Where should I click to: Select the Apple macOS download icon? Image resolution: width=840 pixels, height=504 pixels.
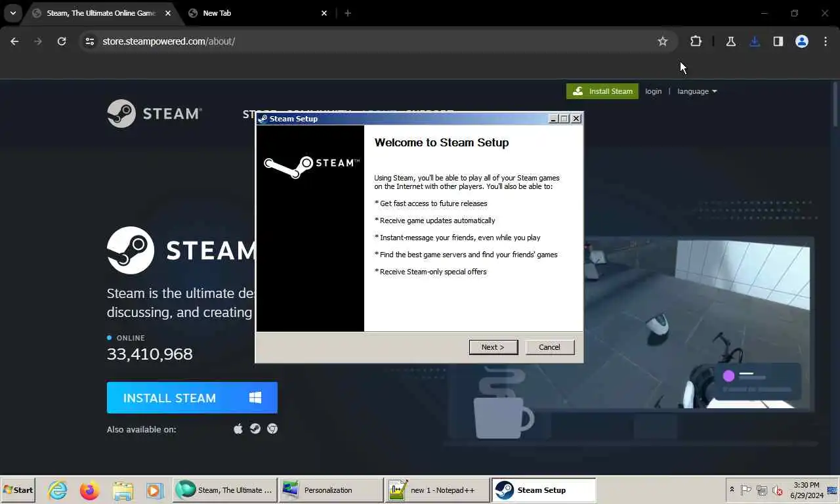point(238,429)
